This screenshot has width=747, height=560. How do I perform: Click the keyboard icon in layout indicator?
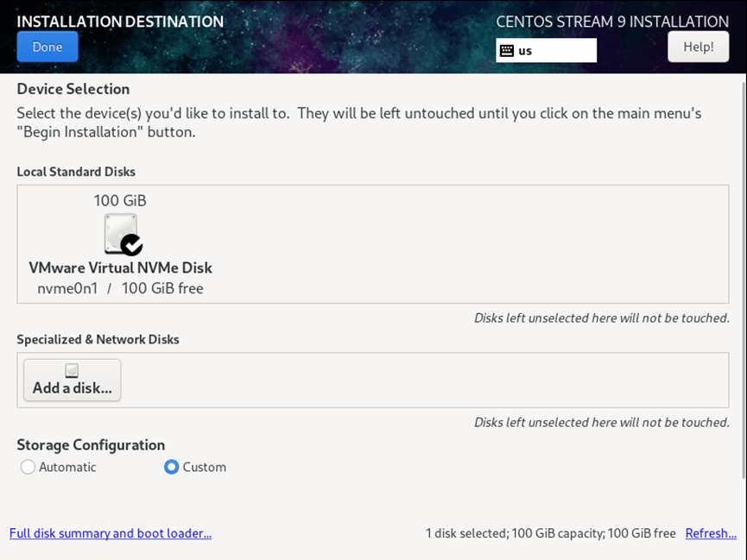point(506,51)
